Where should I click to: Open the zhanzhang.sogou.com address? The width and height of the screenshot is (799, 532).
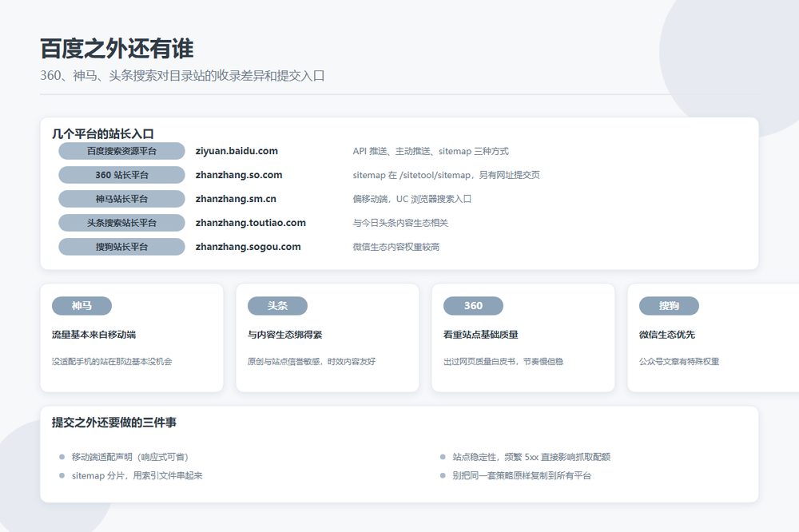coord(248,247)
